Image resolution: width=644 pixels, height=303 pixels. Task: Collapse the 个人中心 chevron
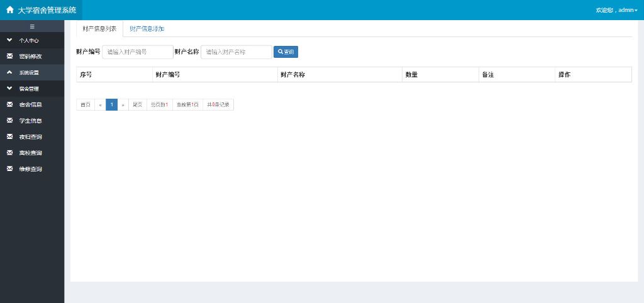[x=10, y=40]
